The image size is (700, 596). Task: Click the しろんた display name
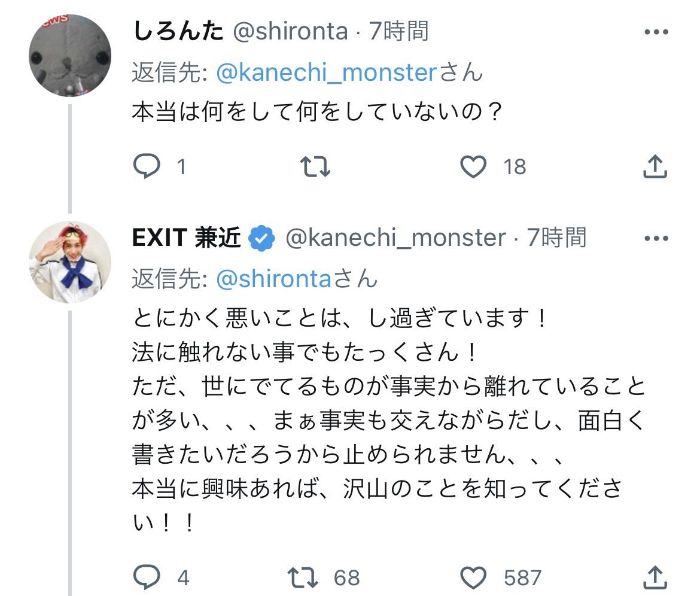[x=177, y=31]
